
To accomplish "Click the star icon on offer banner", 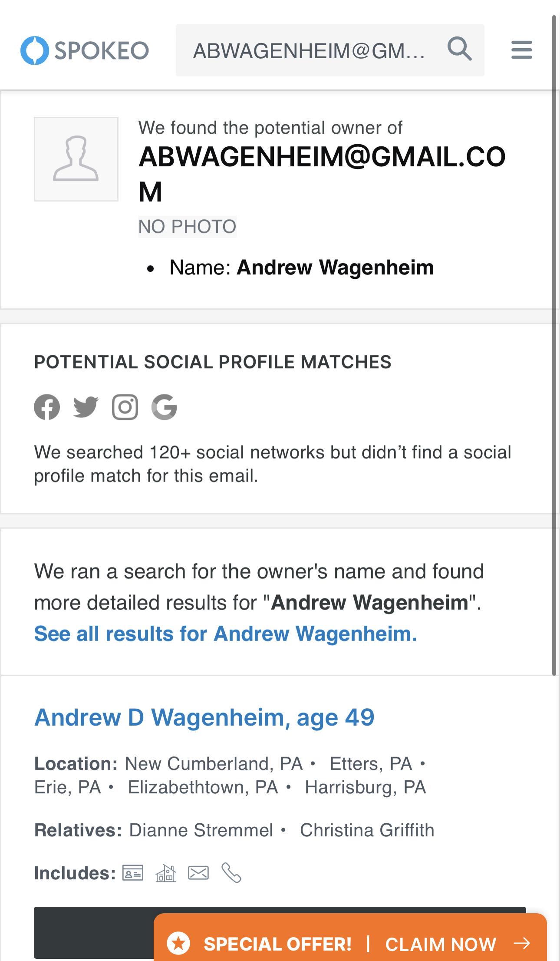I will [x=178, y=944].
